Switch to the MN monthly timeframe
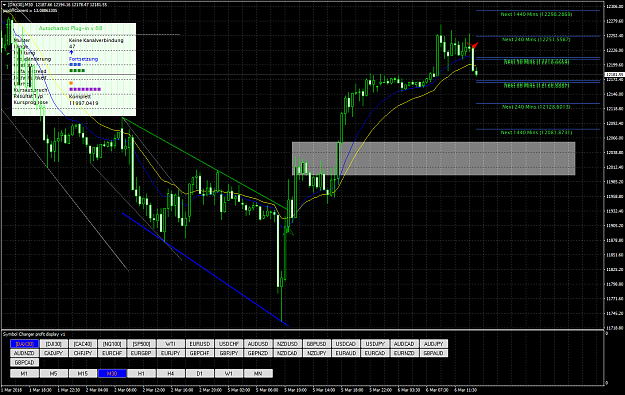The width and height of the screenshot is (625, 395). [x=258, y=373]
